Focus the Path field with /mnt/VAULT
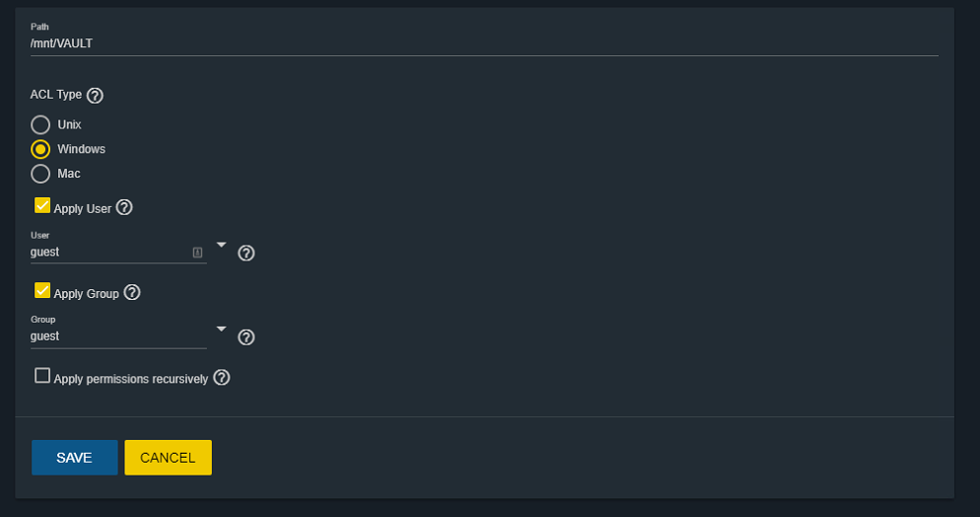Screen dimensions: 980x517 coord(484,43)
